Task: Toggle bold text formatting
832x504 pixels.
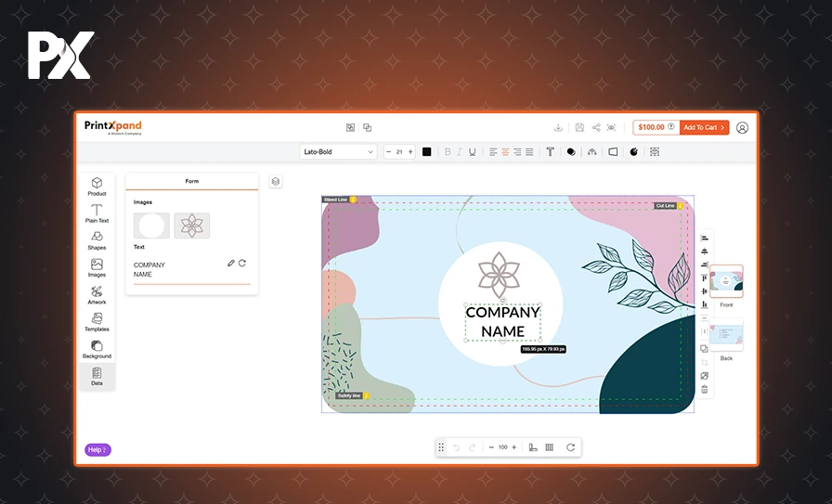Action: coord(447,152)
